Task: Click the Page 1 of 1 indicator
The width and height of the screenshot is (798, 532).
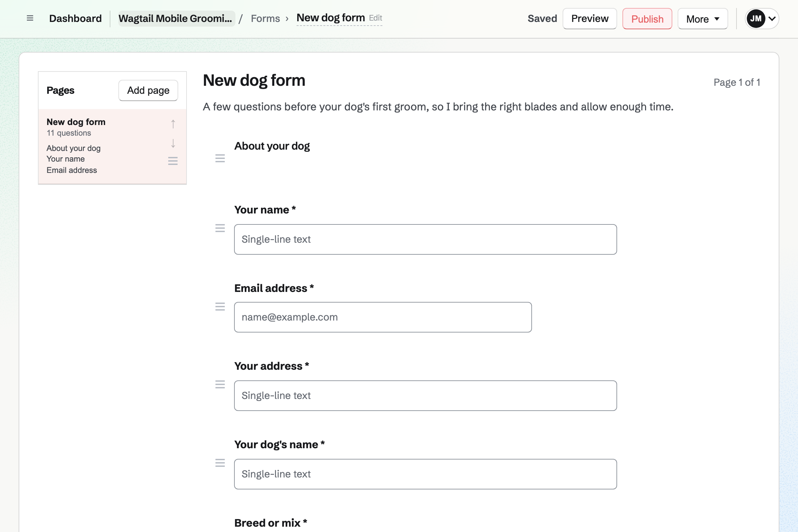Action: point(736,82)
